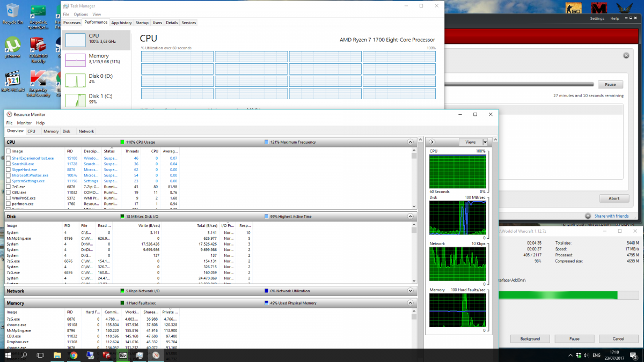Image resolution: width=644 pixels, height=362 pixels.
Task: Select the CPU graph thumbnail in Task Manager
Action: point(75,40)
